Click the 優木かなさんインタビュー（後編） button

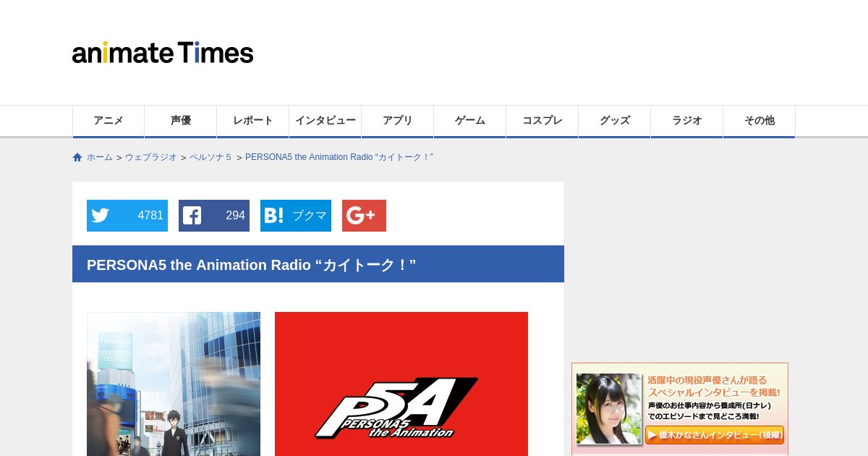[715, 435]
